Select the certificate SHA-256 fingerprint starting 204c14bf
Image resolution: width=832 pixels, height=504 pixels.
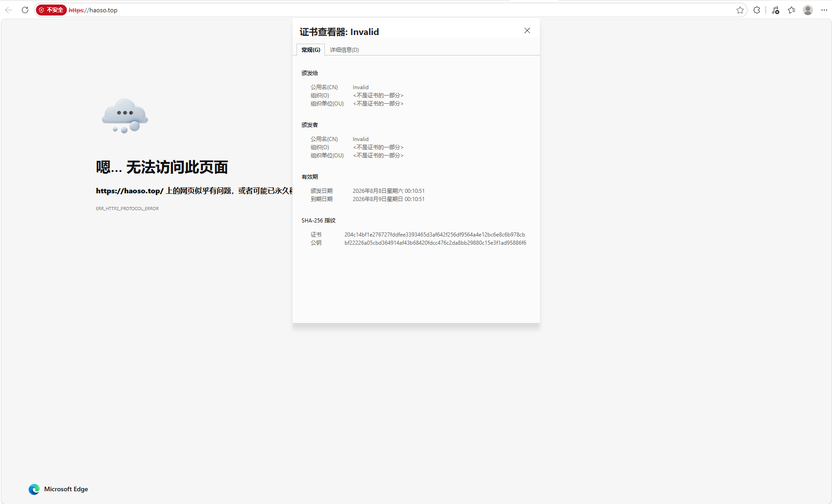(x=434, y=235)
